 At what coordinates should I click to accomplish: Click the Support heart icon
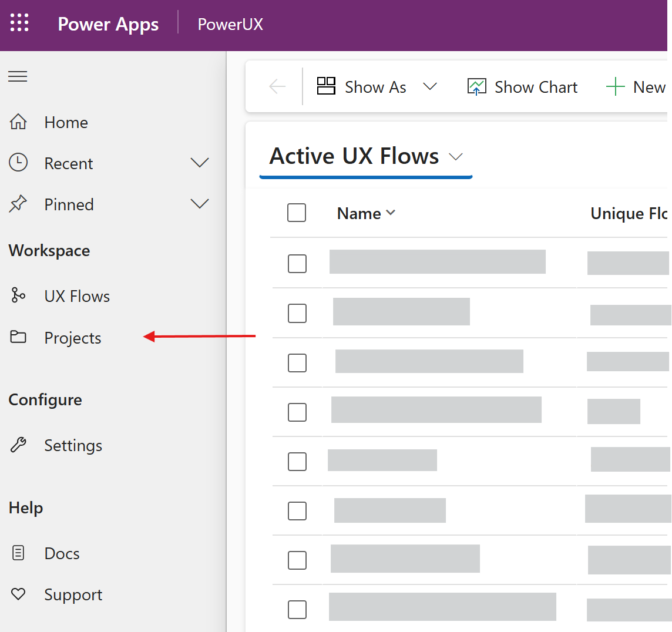(x=18, y=594)
